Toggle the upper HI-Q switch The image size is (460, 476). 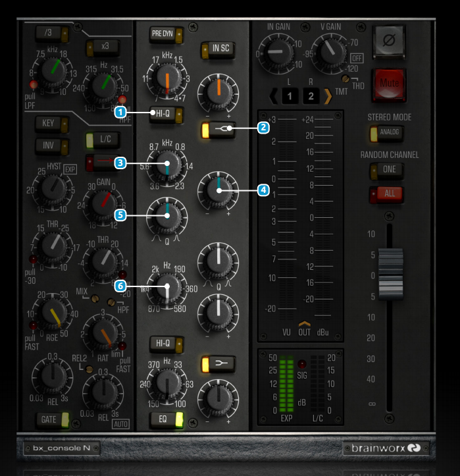[166, 115]
